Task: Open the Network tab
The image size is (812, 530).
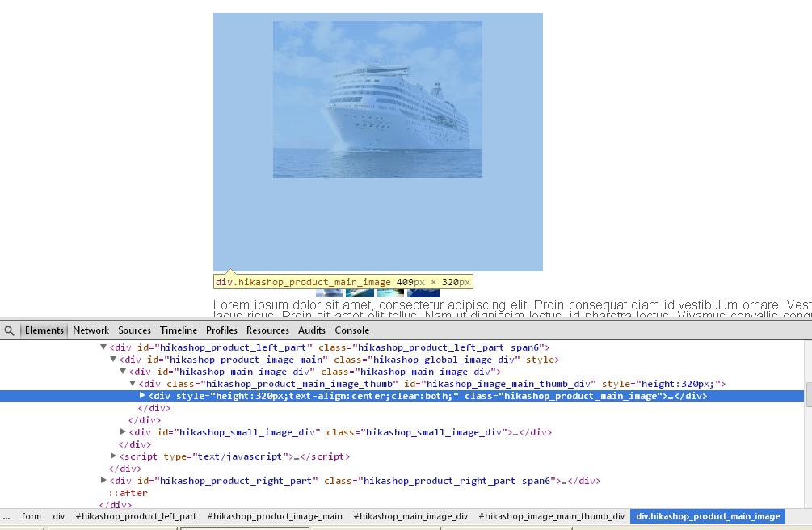Action: [90, 330]
